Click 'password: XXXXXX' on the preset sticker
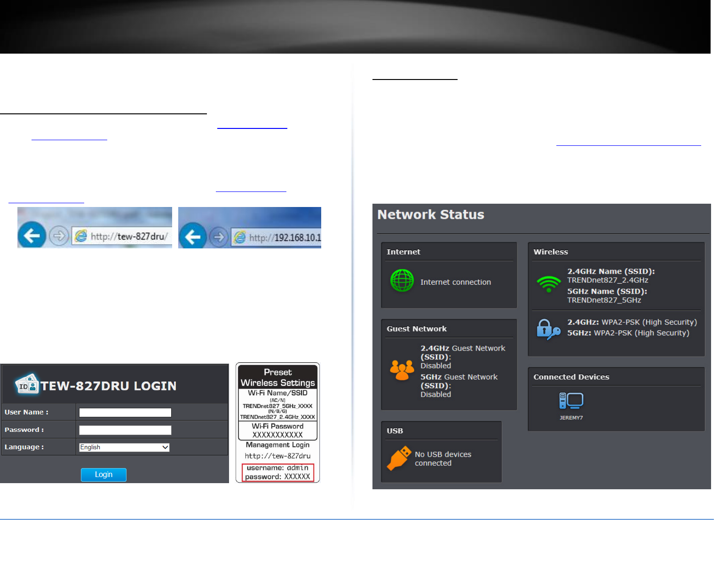The height and width of the screenshot is (565, 728). [x=277, y=477]
